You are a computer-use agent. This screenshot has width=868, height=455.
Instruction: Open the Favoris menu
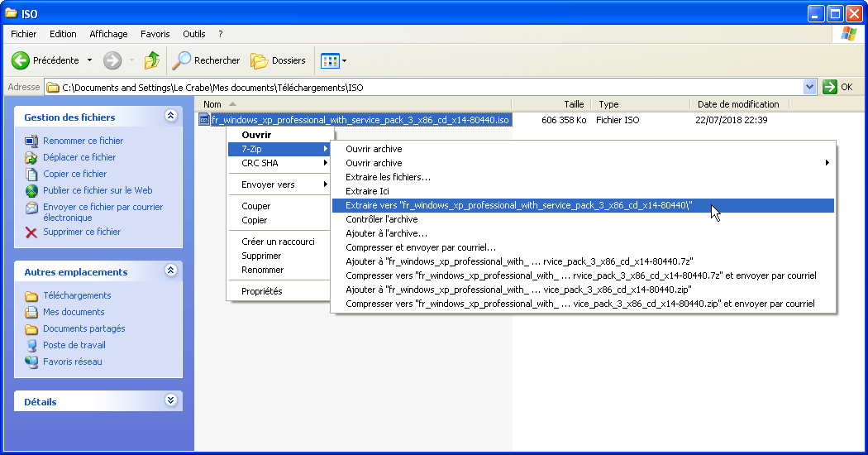(155, 34)
